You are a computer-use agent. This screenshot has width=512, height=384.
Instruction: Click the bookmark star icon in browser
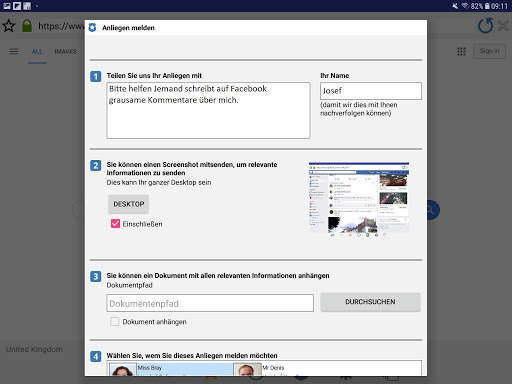(x=9, y=26)
